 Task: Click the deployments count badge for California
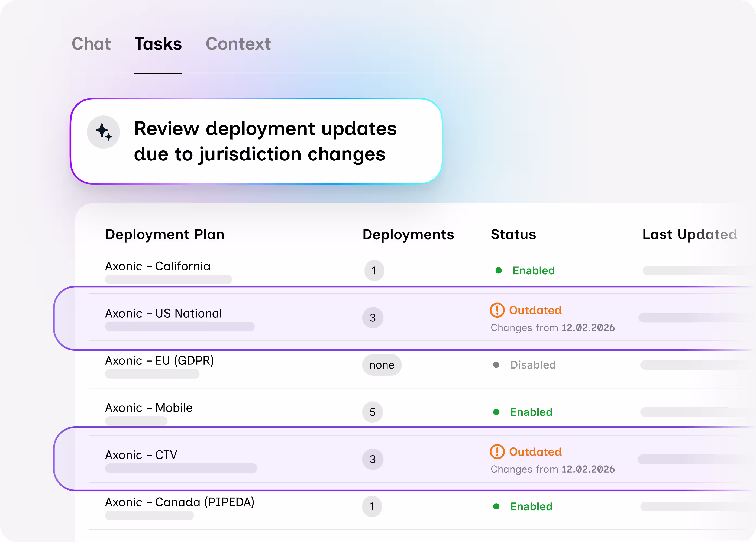pos(374,270)
